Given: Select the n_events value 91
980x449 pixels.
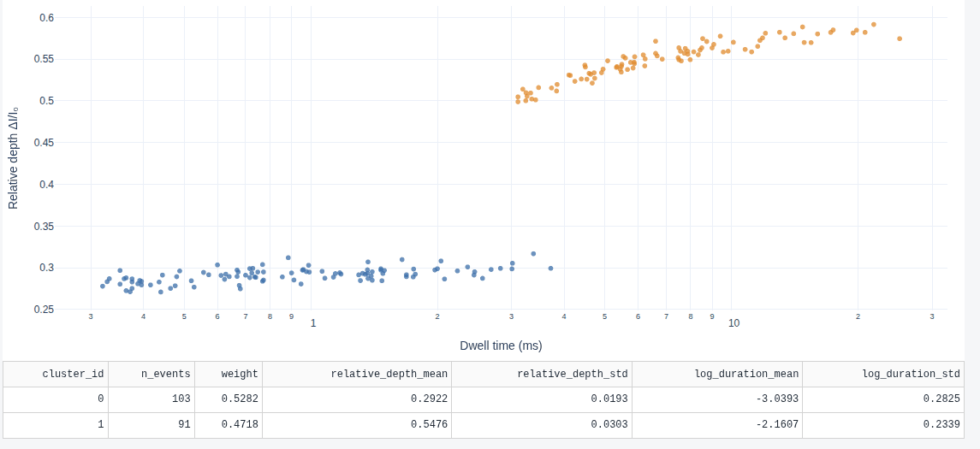Looking at the screenshot, I should [x=151, y=425].
